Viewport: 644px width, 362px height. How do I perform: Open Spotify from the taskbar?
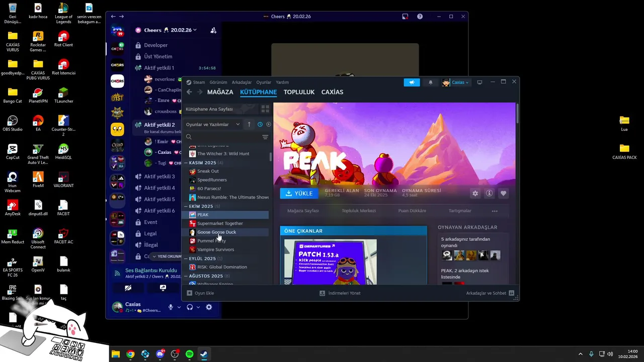(x=189, y=354)
